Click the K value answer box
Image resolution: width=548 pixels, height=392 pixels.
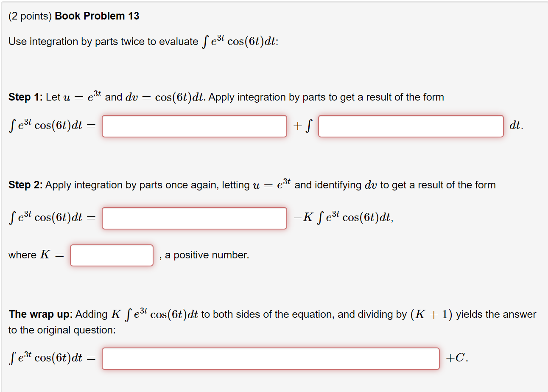(112, 255)
